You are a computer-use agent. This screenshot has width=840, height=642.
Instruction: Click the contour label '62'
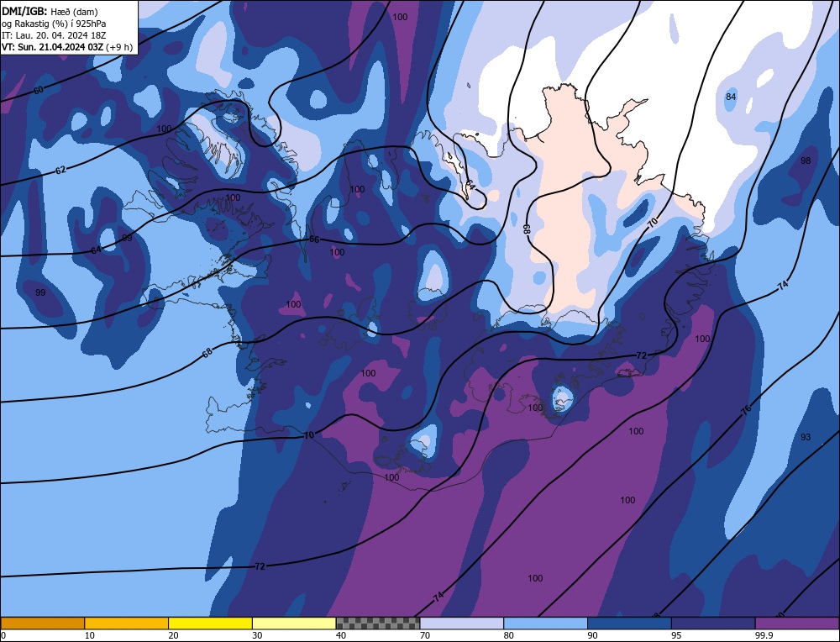tap(60, 170)
